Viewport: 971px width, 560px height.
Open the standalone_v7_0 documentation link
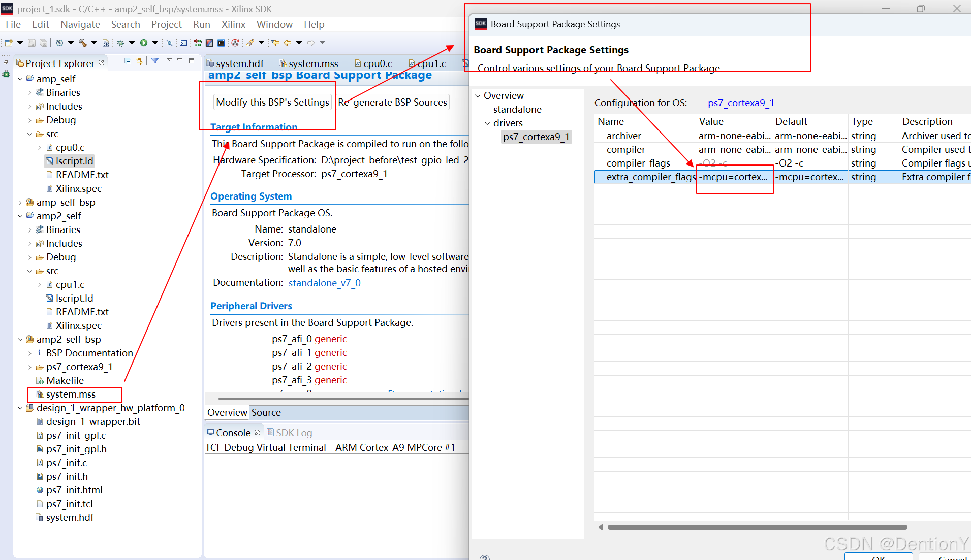[x=325, y=283]
